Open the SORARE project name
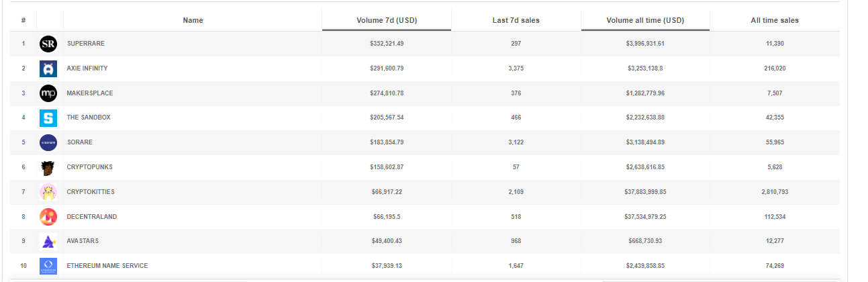The image size is (868, 282). (x=79, y=142)
